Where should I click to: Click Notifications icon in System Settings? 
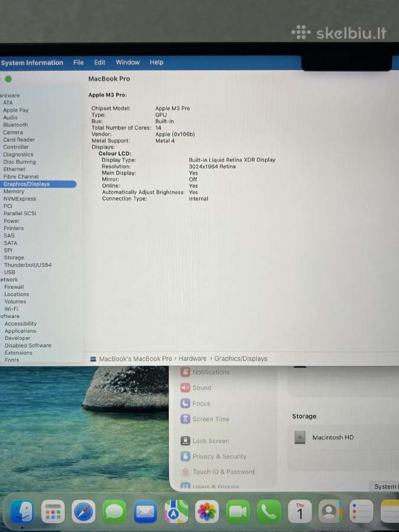(185, 372)
